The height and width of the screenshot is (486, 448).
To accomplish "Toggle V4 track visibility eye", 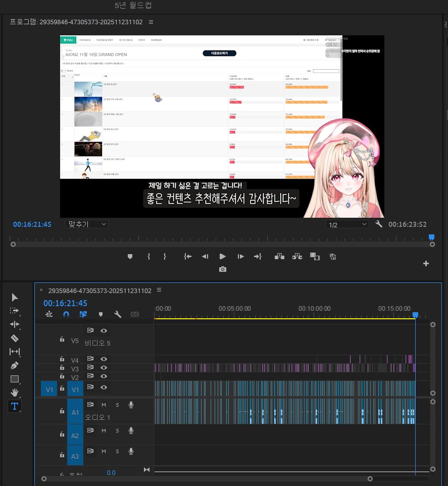I will 104,359.
